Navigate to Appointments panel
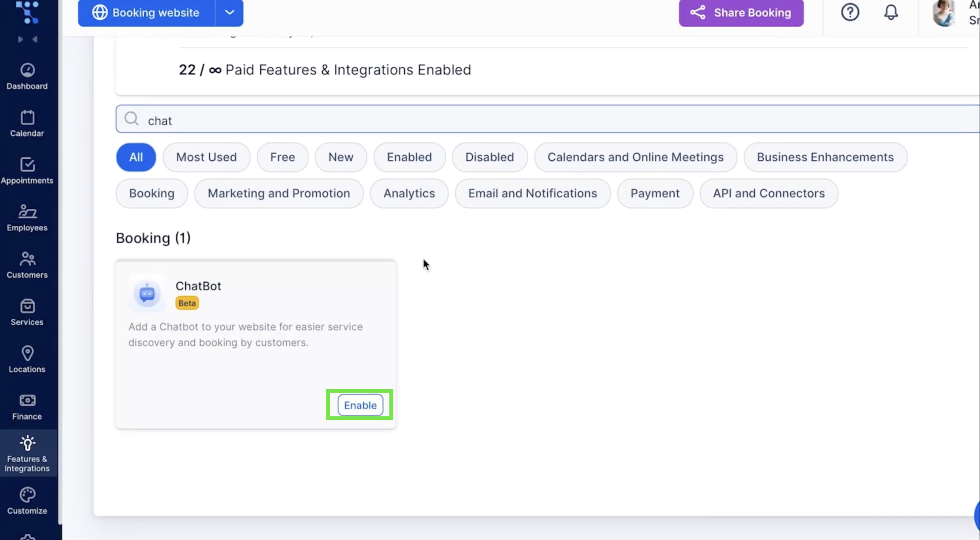The height and width of the screenshot is (540, 980). click(27, 170)
